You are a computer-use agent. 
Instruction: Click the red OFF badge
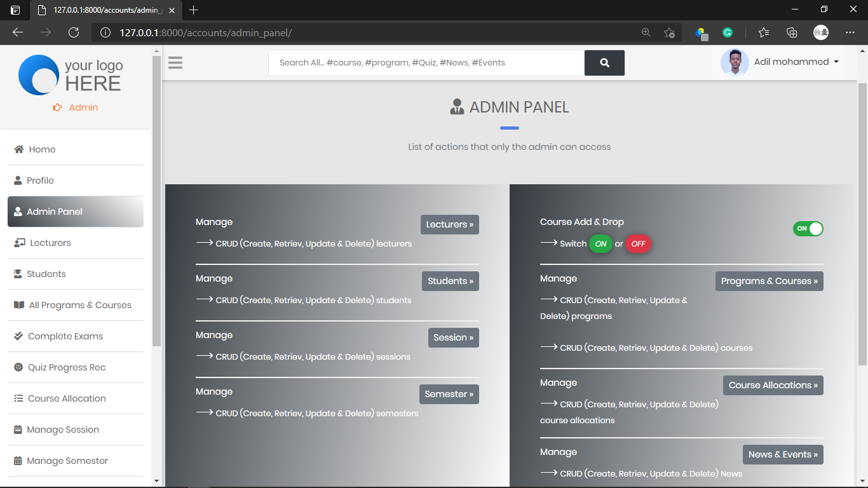point(638,244)
